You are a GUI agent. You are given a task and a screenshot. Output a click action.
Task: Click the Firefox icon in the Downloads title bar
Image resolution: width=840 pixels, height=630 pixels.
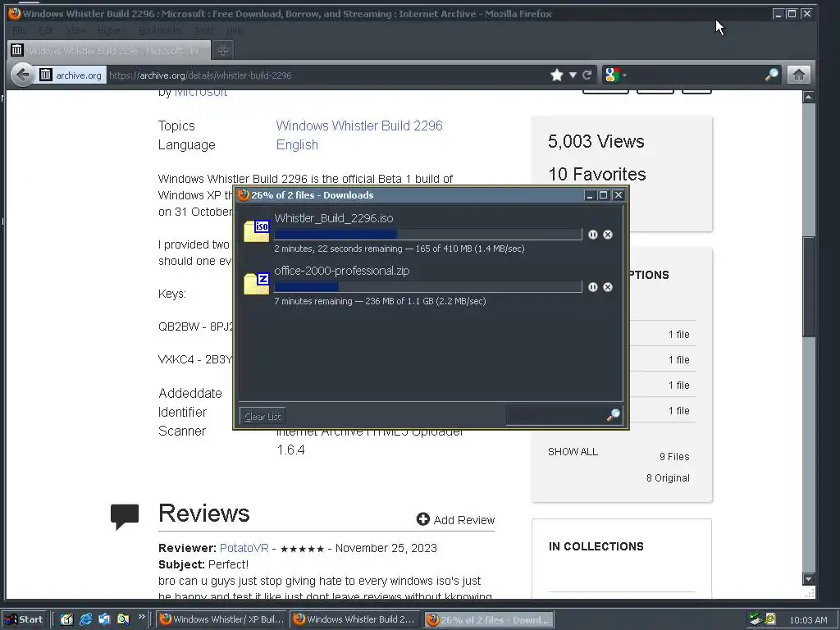pyautogui.click(x=244, y=195)
